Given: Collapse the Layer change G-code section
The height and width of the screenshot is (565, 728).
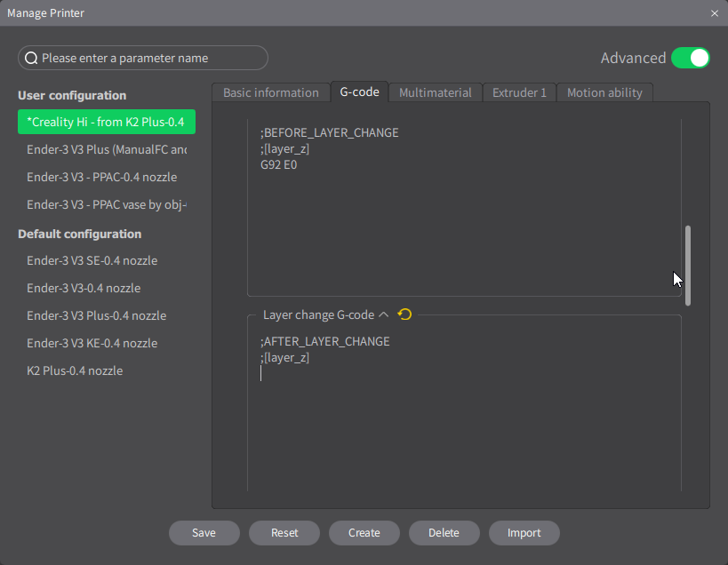Looking at the screenshot, I should tap(384, 314).
